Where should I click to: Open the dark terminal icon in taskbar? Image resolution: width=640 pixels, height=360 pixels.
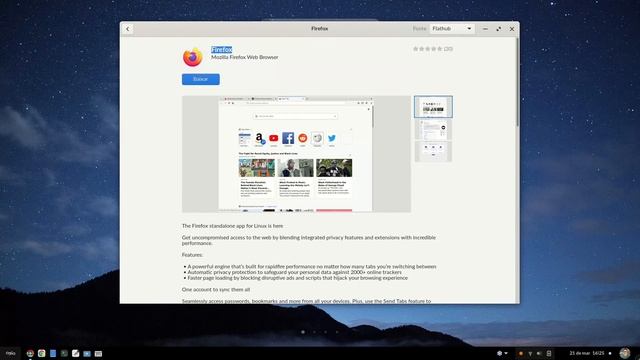click(64, 353)
